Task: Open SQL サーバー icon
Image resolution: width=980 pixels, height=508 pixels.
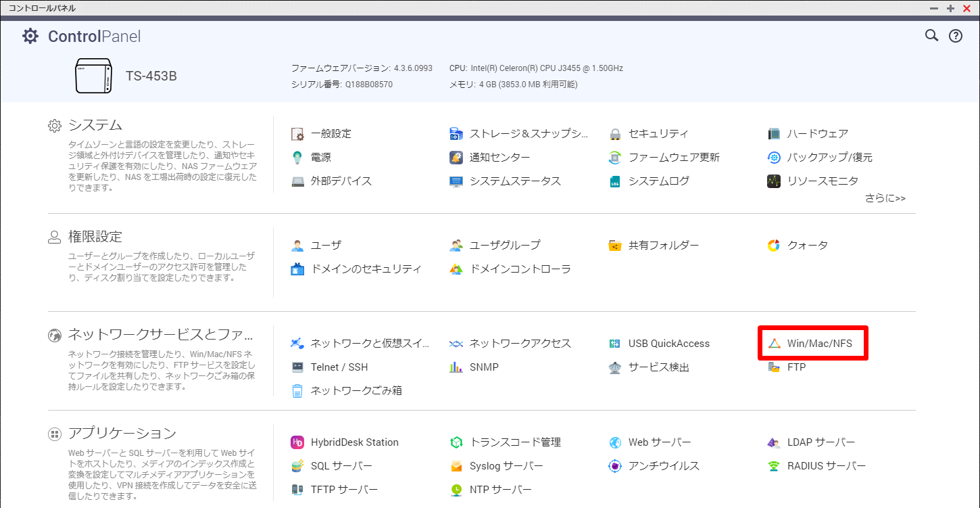Action: point(297,466)
